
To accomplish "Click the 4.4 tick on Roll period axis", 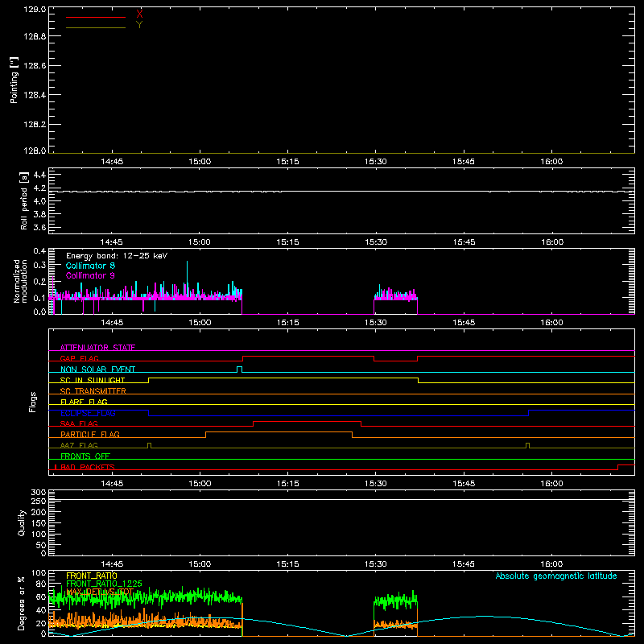I will (x=39, y=175).
